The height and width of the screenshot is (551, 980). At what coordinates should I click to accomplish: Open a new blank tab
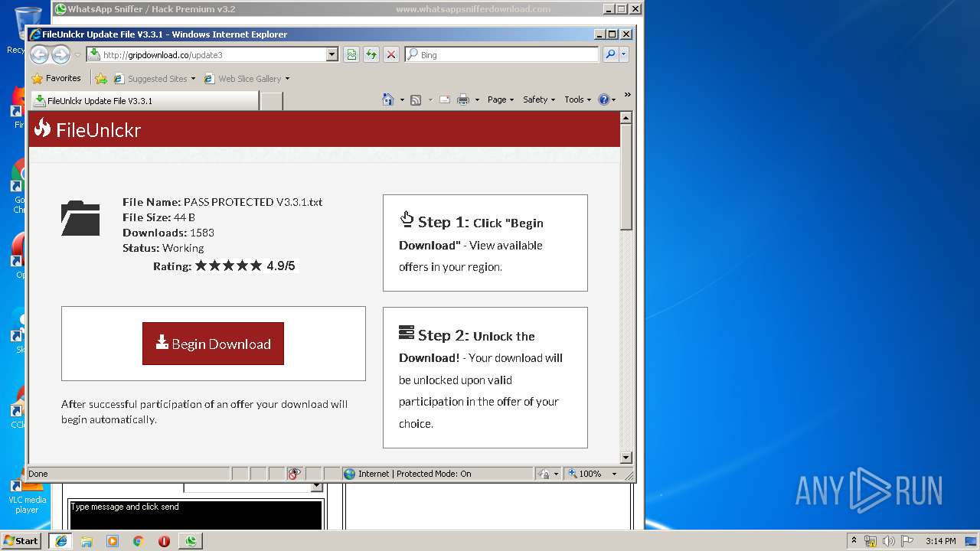tap(271, 101)
